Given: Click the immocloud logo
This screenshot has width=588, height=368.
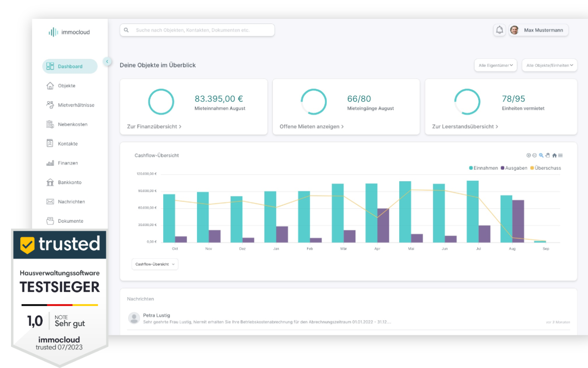Looking at the screenshot, I should click(x=69, y=32).
